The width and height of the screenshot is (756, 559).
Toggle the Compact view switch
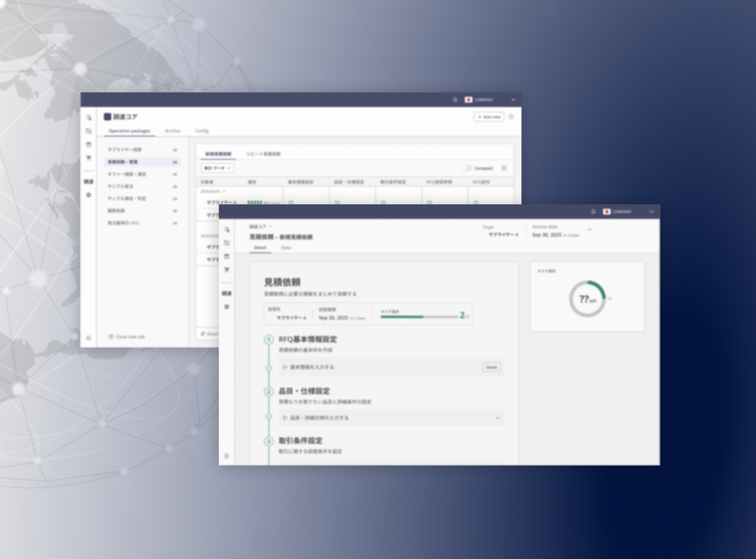click(466, 168)
